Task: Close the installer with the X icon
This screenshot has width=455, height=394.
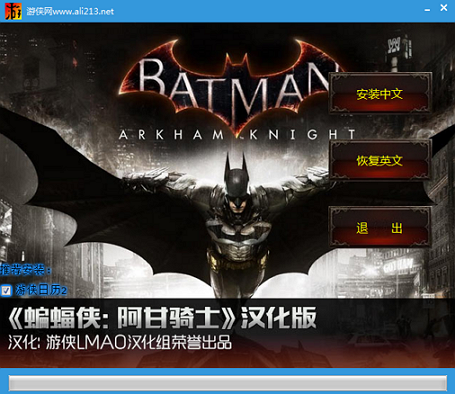Action: click(x=444, y=7)
